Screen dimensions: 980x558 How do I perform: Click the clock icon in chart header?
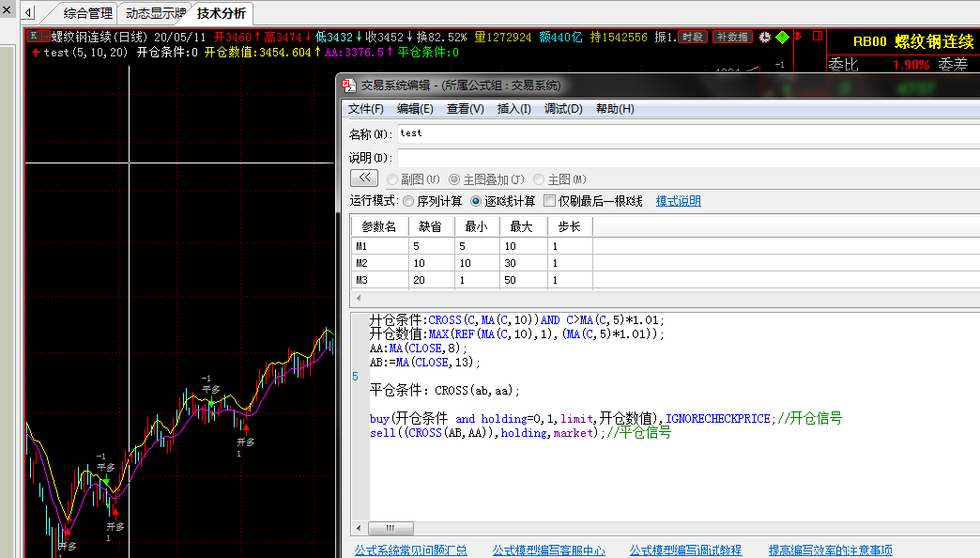[x=765, y=37]
